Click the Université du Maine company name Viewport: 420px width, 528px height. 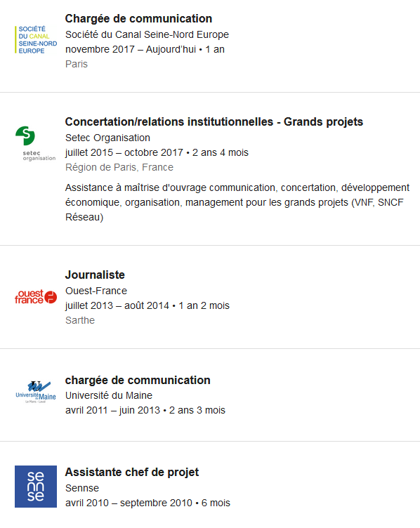pyautogui.click(x=108, y=395)
